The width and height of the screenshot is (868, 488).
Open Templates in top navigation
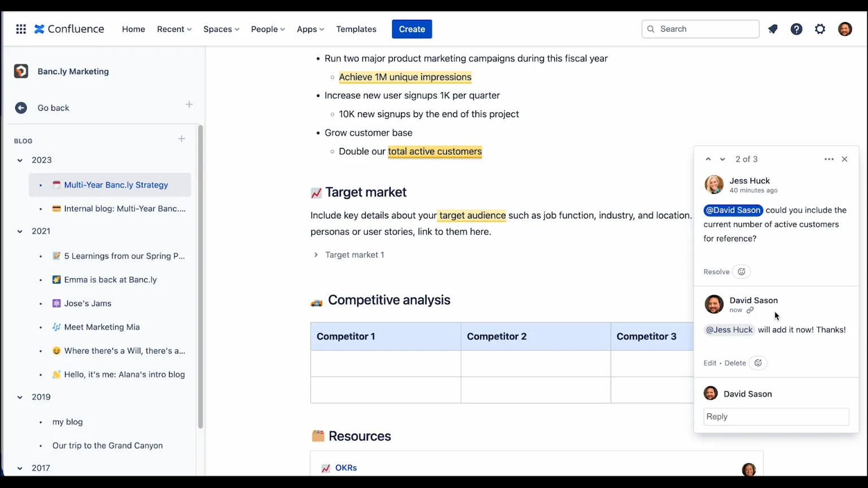(x=356, y=29)
